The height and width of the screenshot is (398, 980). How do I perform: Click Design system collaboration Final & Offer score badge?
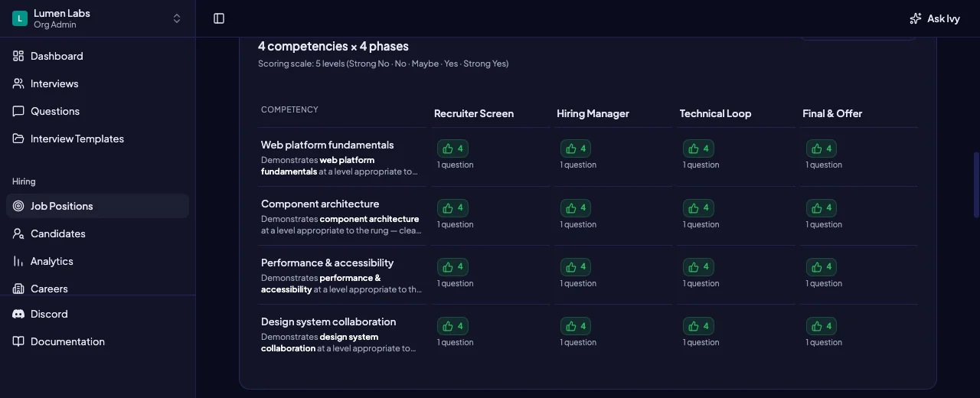pyautogui.click(x=822, y=325)
